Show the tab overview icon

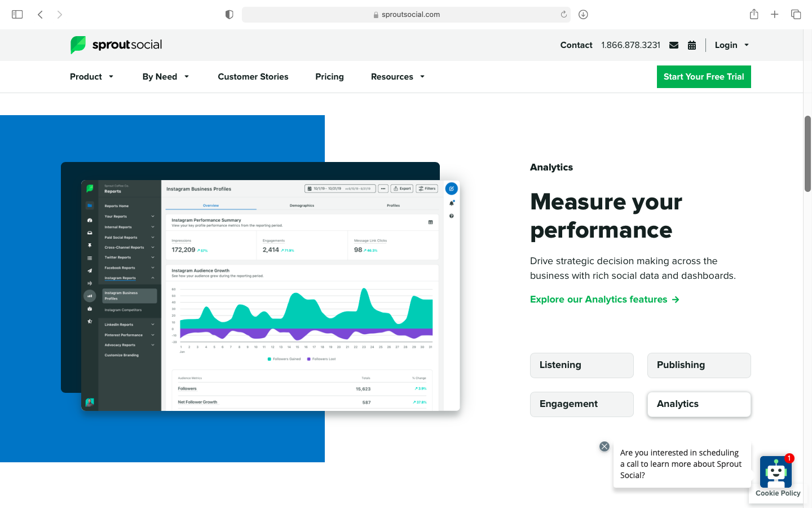796,14
